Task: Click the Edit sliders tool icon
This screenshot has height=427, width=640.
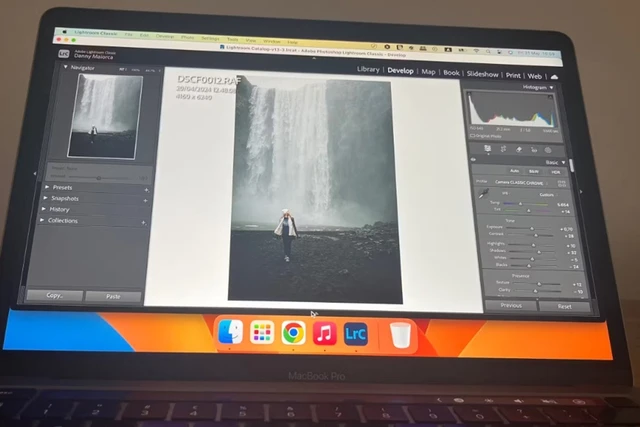Action: 486,149
